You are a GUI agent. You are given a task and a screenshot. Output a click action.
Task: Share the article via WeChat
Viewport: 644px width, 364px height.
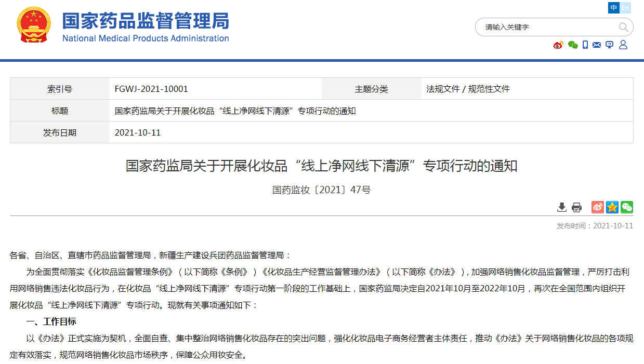626,207
